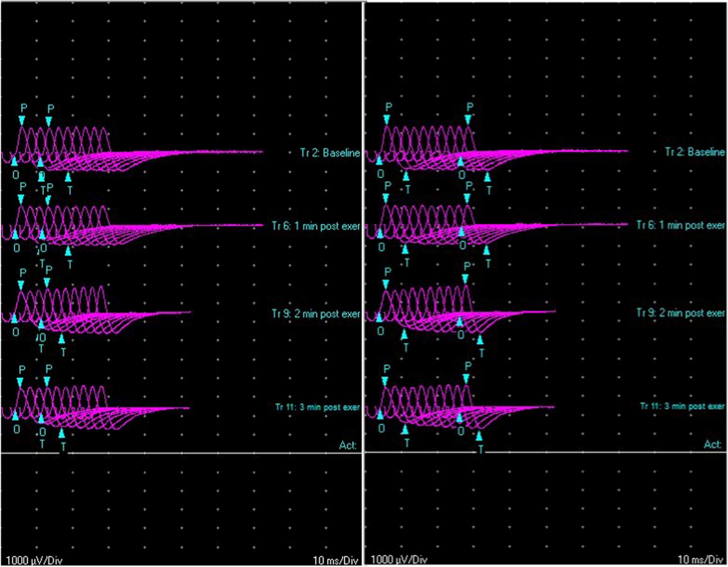Grab first-peak P marker on left 2 min trace
Viewport: 728px width, 567px height.
click(x=21, y=285)
